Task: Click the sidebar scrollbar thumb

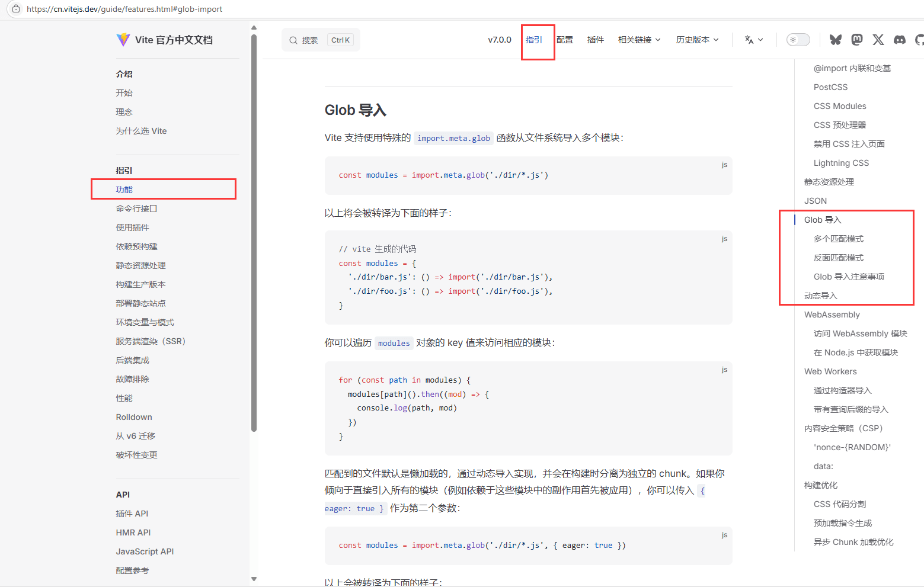Action: [x=254, y=233]
